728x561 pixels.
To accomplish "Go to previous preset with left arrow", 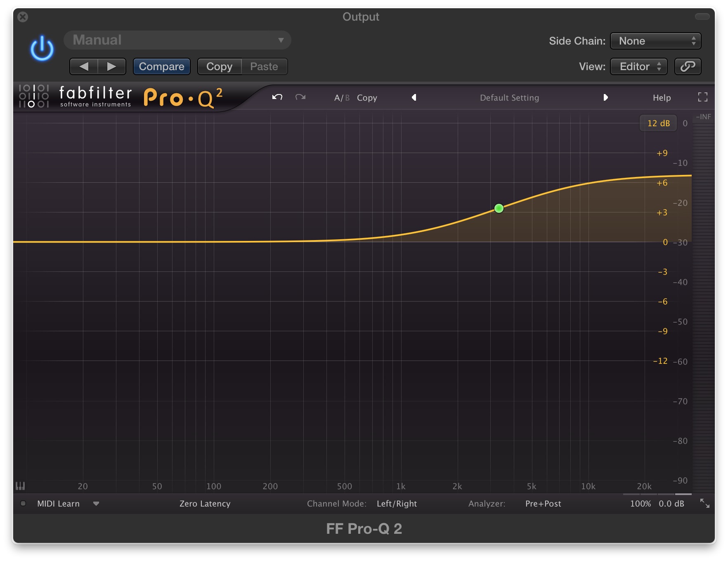I will pyautogui.click(x=84, y=66).
